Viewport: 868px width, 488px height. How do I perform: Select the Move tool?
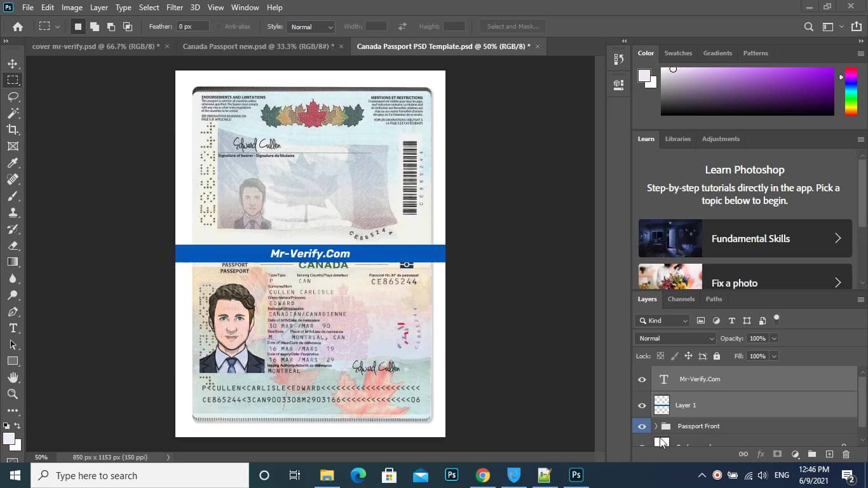point(13,64)
